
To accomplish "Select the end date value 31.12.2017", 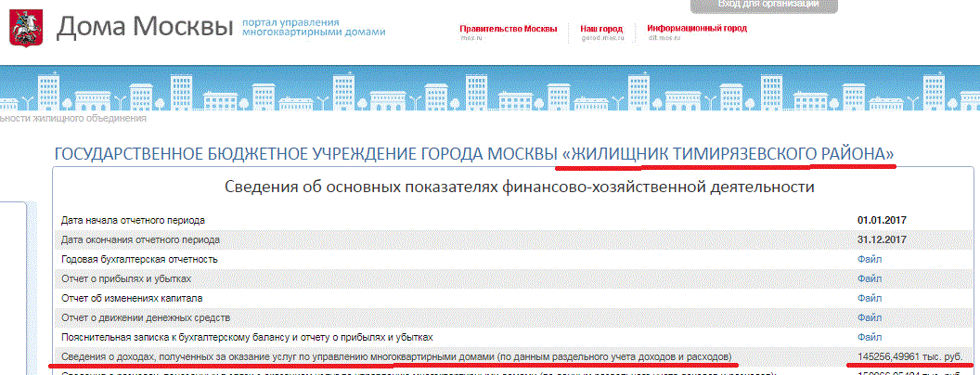I will point(882,240).
